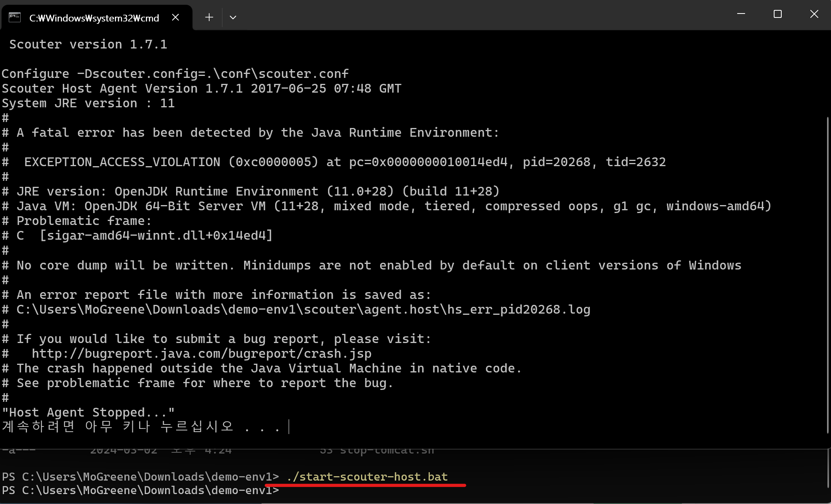Click the last PowerShell prompt line
Image resolution: width=831 pixels, height=504 pixels.
(x=140, y=490)
